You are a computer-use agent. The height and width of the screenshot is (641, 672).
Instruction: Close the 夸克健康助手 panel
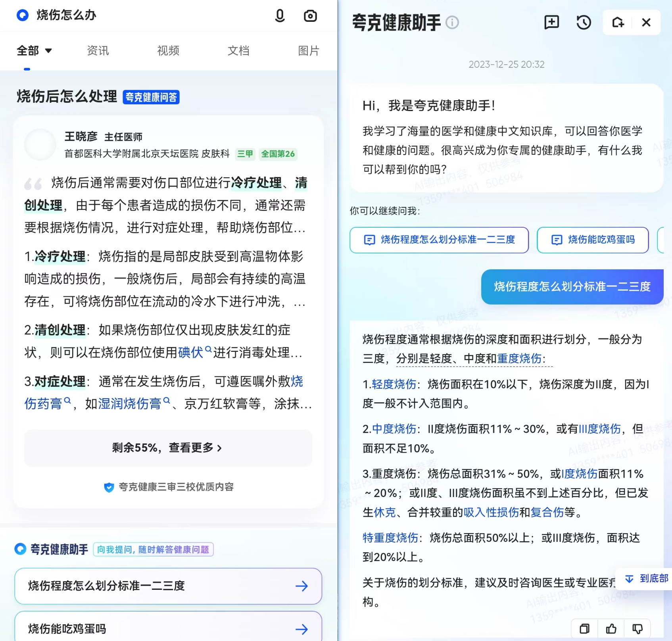point(646,22)
